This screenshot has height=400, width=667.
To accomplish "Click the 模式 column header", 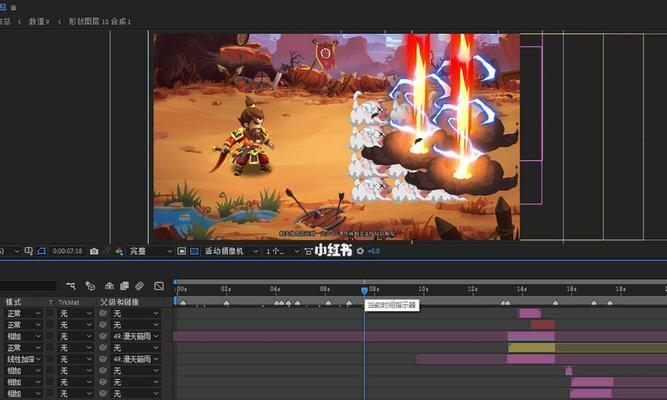I will (13, 302).
